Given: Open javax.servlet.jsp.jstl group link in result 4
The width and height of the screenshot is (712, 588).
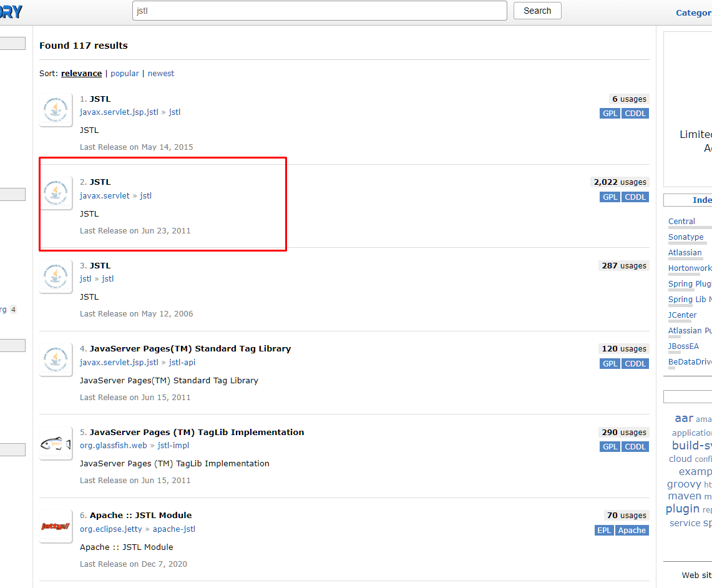Looking at the screenshot, I should [119, 362].
